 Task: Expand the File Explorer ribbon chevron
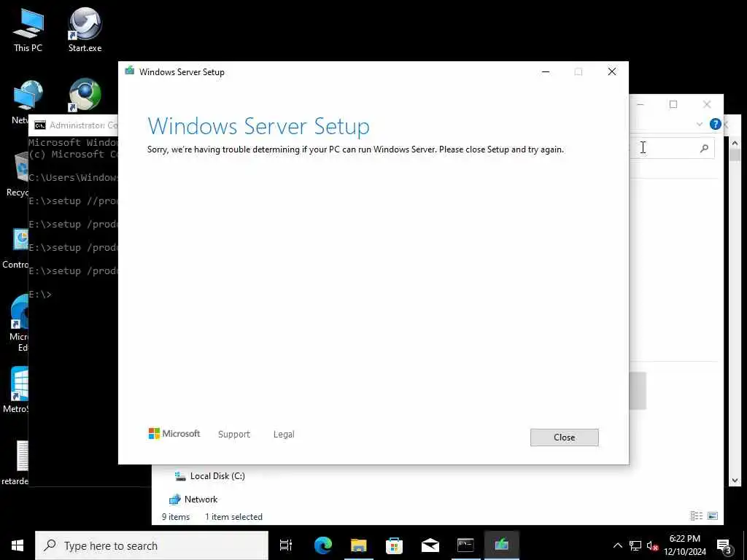point(700,124)
